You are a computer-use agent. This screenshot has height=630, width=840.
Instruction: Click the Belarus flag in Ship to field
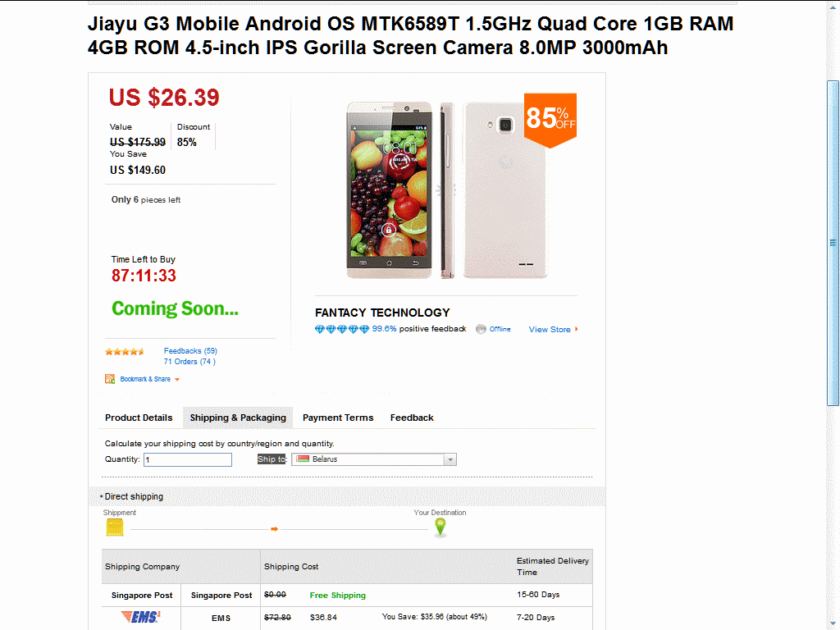(304, 459)
